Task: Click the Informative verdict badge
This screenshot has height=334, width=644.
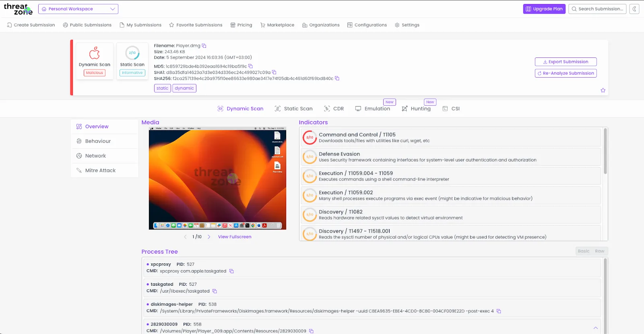Action: click(132, 73)
